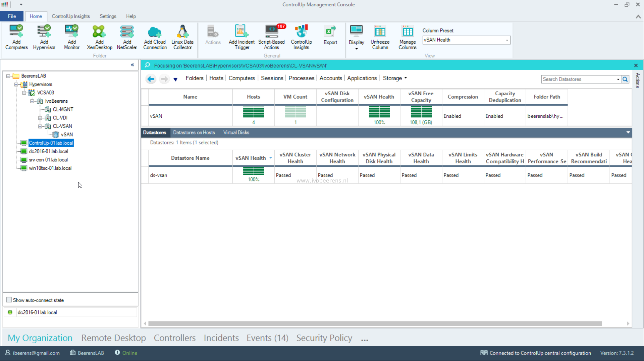The image size is (644, 361).
Task: Open the Settings ribbon tab
Action: [x=108, y=16]
